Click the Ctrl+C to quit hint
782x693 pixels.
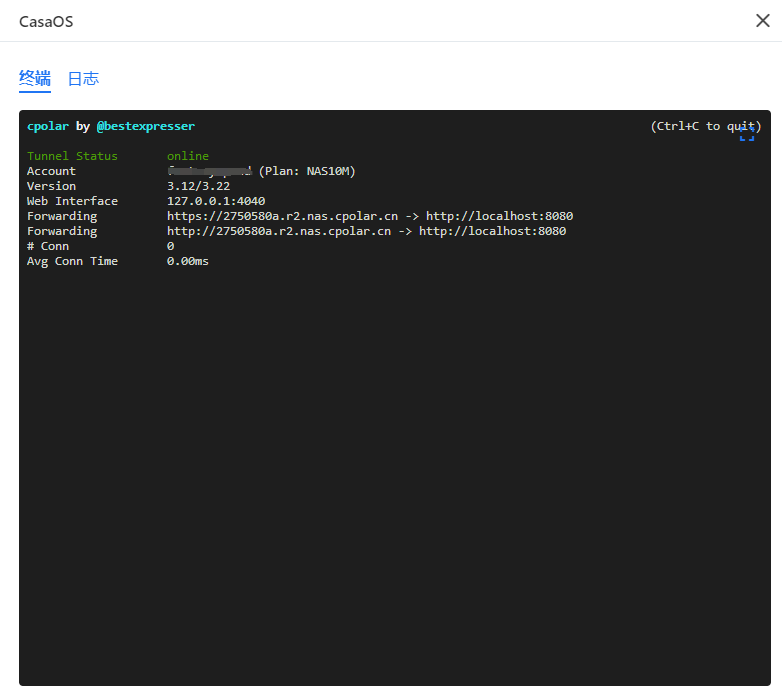click(706, 126)
